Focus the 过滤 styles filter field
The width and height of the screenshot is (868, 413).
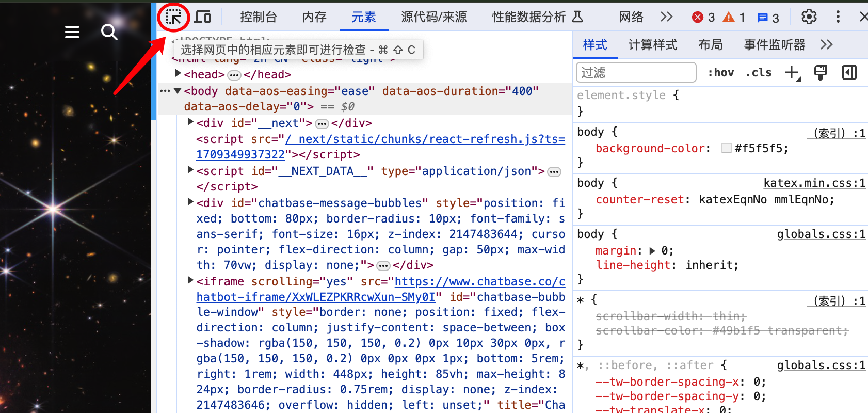point(636,72)
